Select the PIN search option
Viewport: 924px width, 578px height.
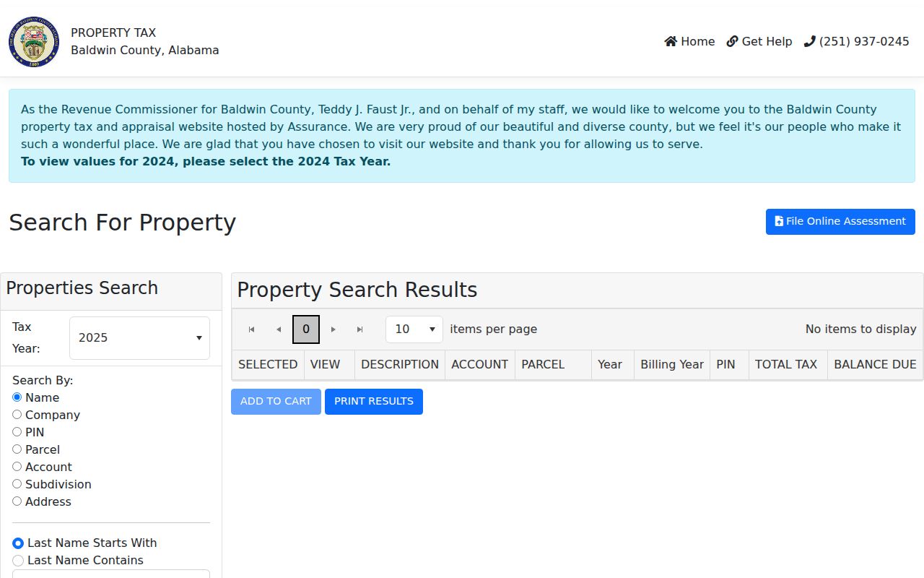coord(17,432)
